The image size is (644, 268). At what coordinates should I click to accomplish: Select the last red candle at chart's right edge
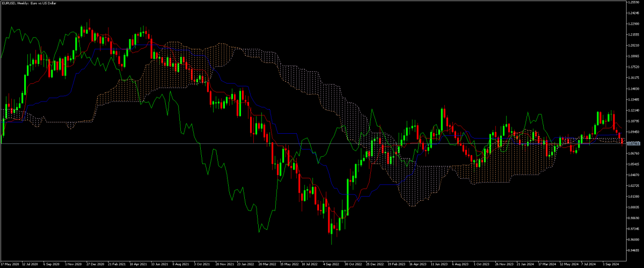click(x=623, y=140)
